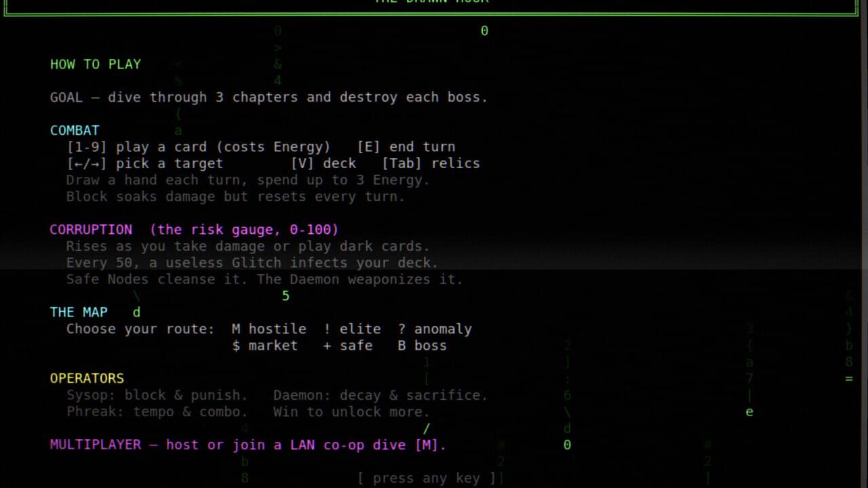Click 'Win to unlock more.' text
Screen dimensions: 868x488
coord(352,411)
